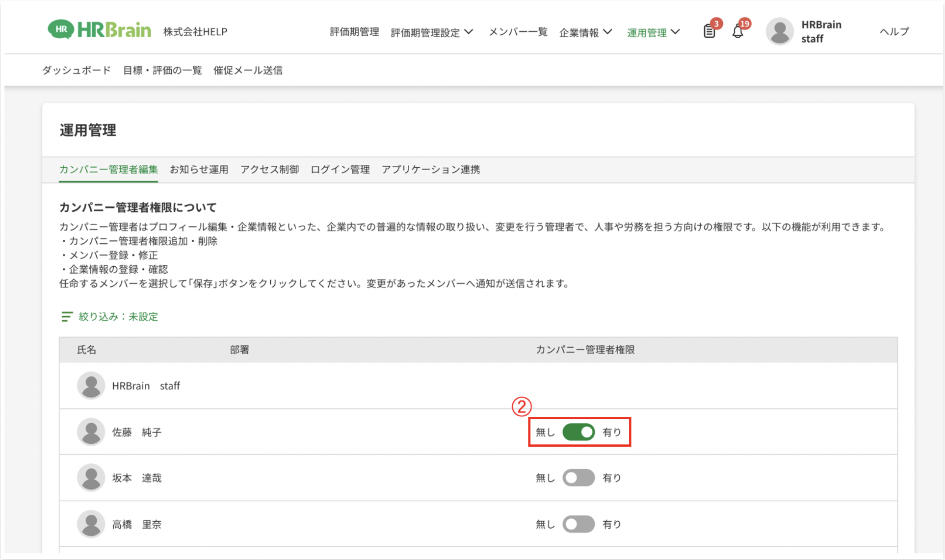Switch to アクセス制御 tab
This screenshot has height=560, width=945.
pyautogui.click(x=269, y=170)
